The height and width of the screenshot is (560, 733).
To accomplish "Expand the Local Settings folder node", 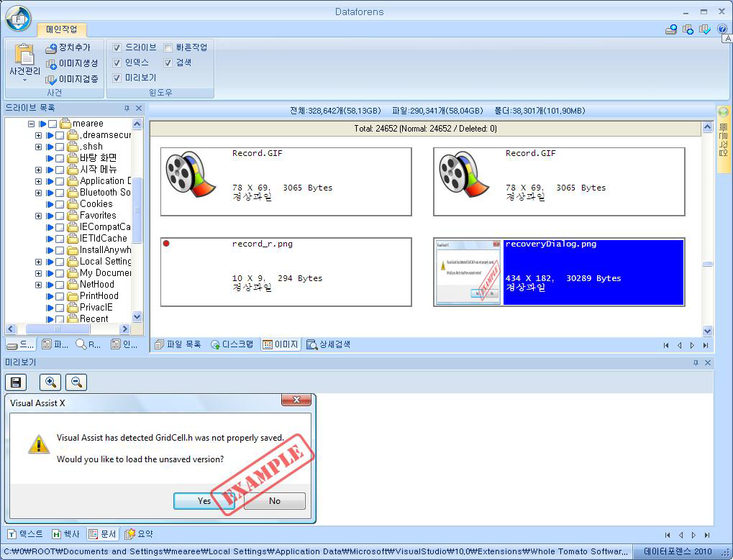I will (x=38, y=262).
